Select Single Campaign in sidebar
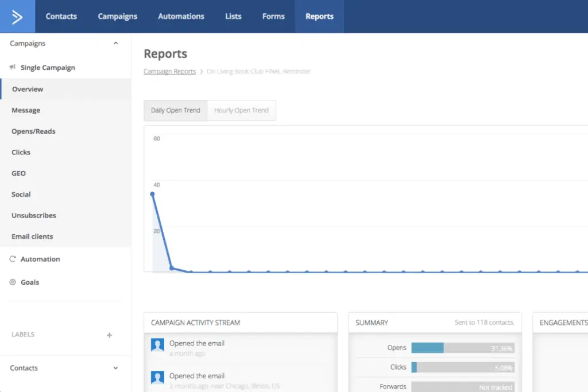588x392 pixels. click(48, 68)
